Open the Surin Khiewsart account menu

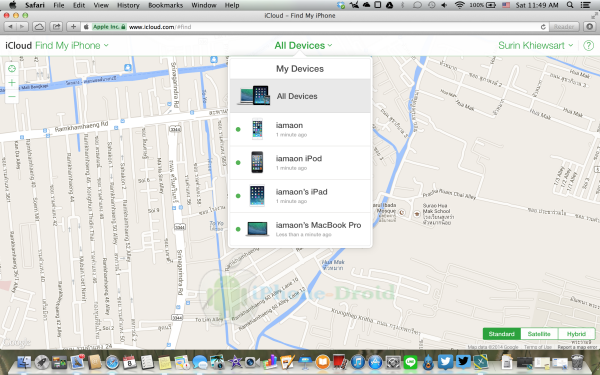(535, 46)
